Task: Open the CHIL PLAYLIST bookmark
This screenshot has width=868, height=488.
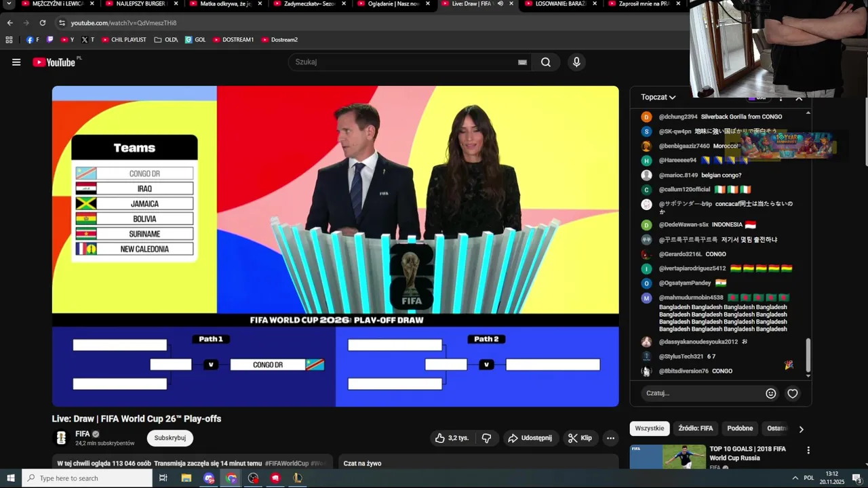Action: tap(124, 39)
